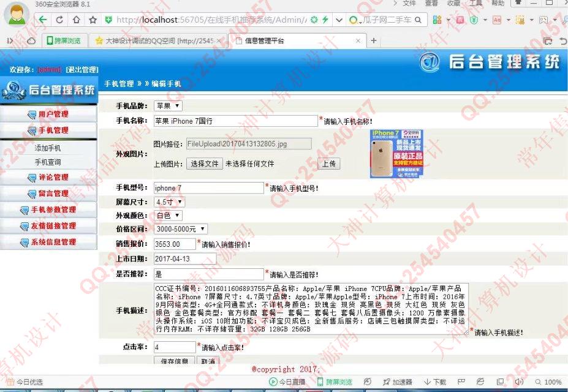Bookmark page with star icon
The width and height of the screenshot is (568, 392).
[x=93, y=20]
